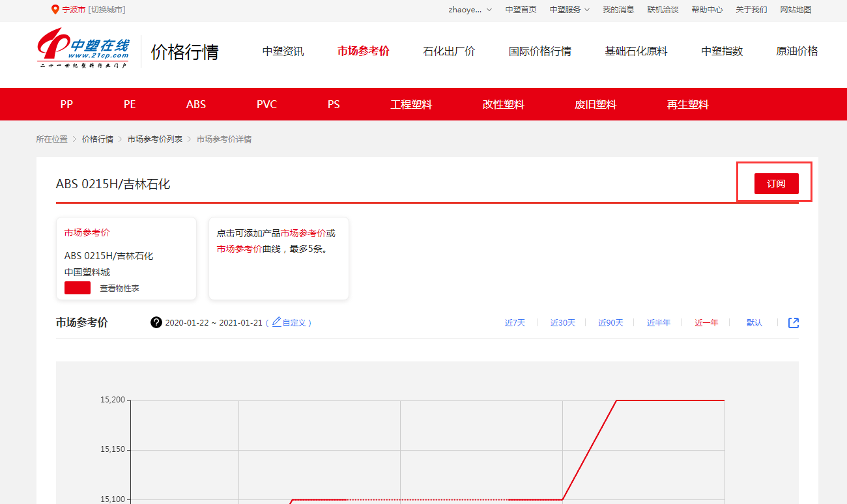847x504 pixels.
Task: Click the export share icon above chart
Action: click(793, 322)
